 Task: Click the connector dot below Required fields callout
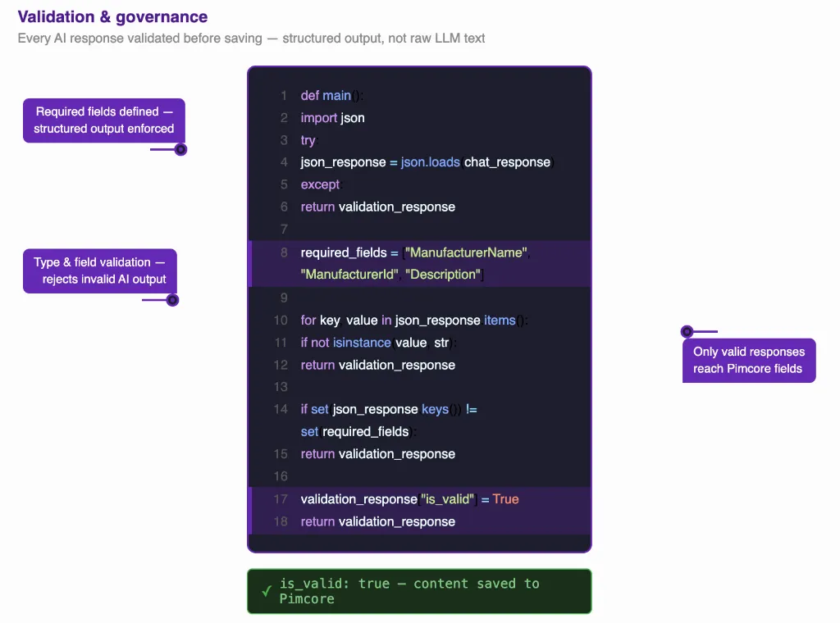click(x=181, y=149)
